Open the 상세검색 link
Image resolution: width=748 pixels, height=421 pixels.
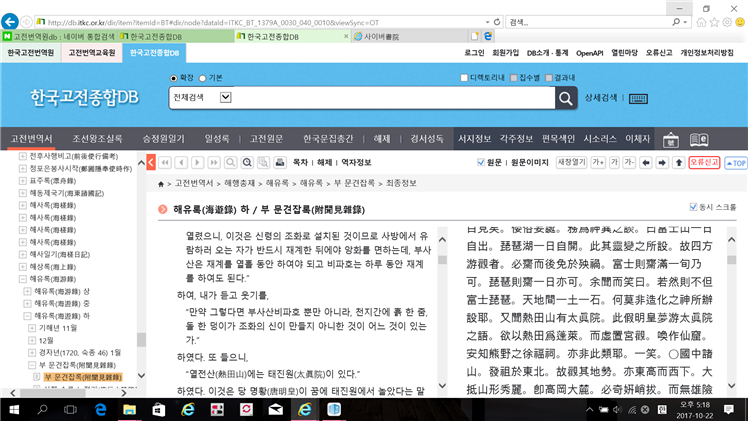[x=601, y=98]
